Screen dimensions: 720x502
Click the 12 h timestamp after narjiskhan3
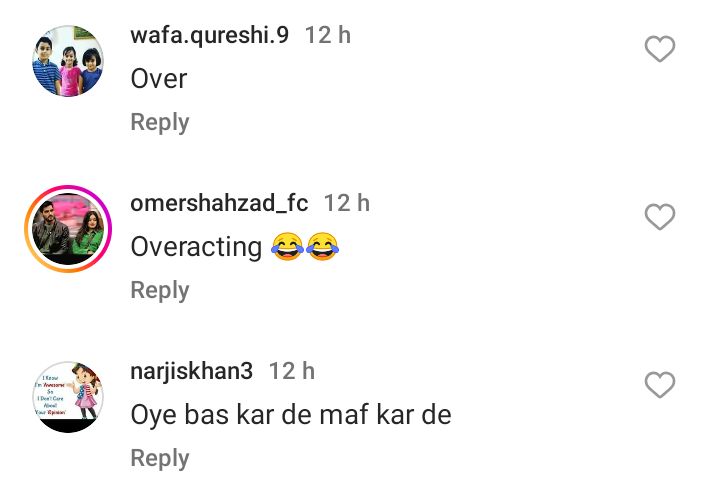[292, 371]
